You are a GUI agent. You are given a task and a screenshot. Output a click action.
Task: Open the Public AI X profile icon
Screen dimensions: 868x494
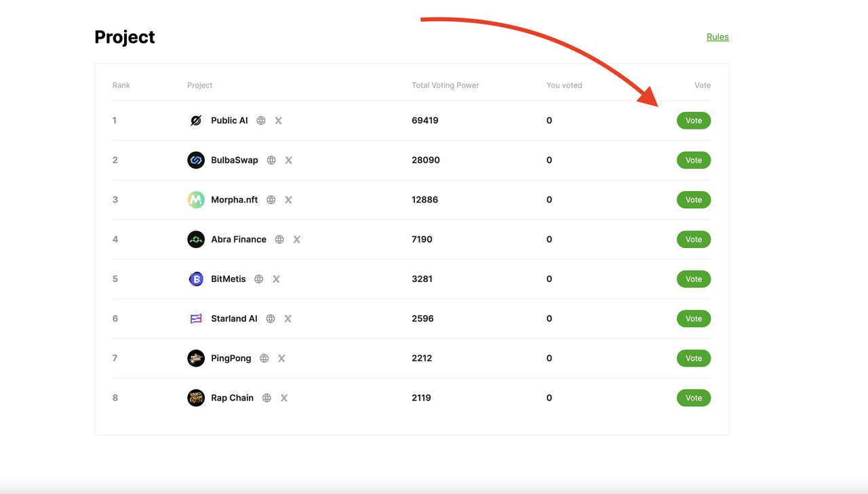[x=278, y=121]
